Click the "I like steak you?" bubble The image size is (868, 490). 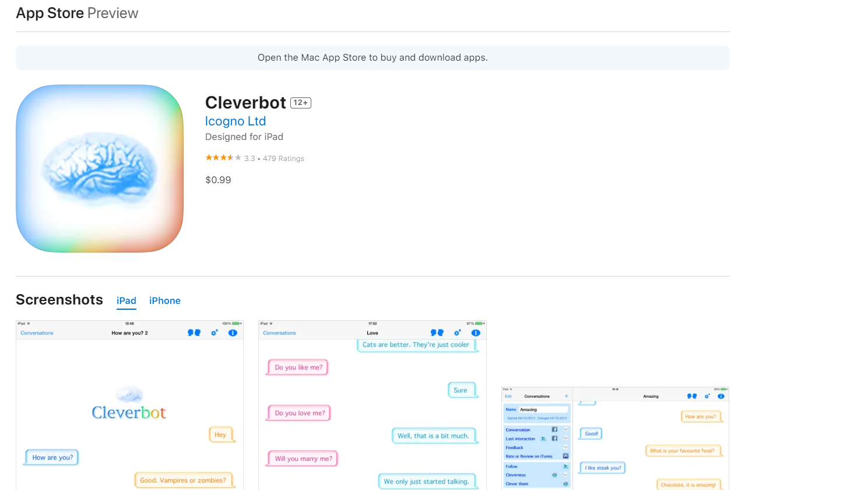(602, 467)
